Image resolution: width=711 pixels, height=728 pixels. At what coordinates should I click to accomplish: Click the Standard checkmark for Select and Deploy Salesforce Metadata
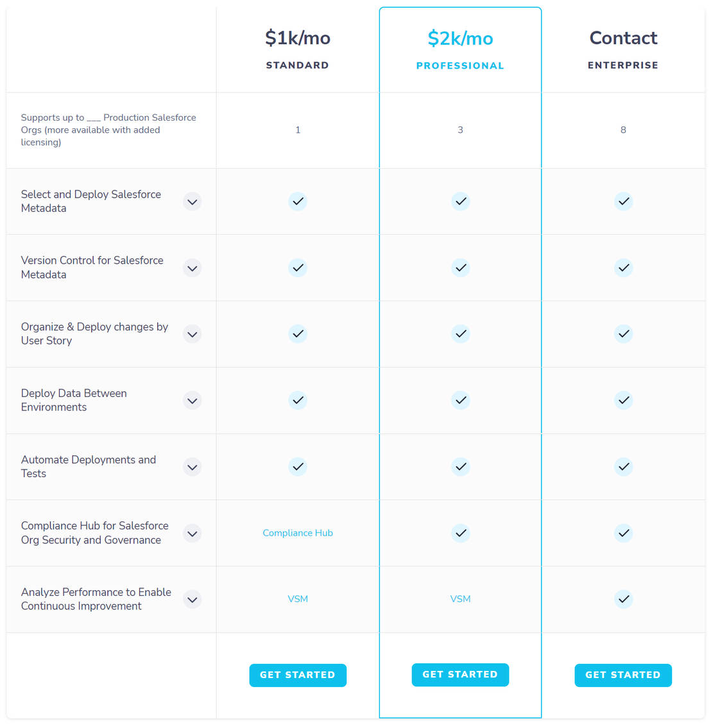click(x=298, y=201)
